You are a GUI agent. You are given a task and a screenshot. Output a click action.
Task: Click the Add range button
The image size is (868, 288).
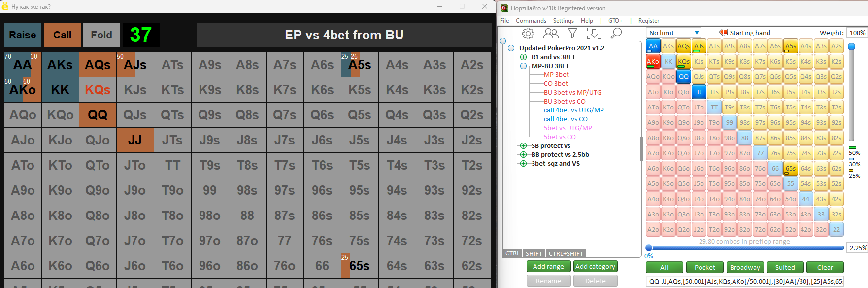[x=548, y=266]
